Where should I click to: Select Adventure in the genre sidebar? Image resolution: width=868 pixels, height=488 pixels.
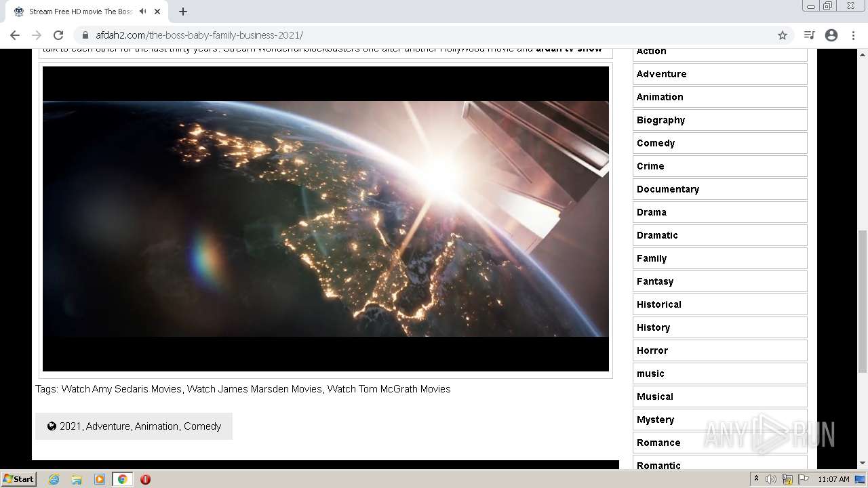(719, 74)
